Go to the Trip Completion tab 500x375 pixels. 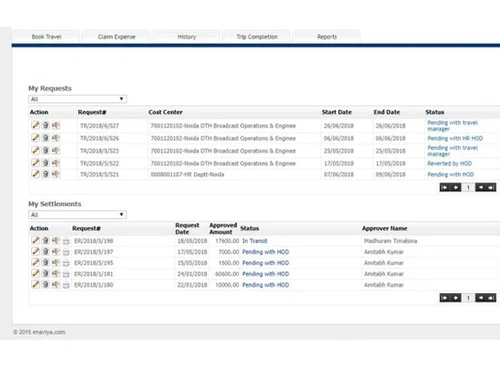[x=257, y=37]
